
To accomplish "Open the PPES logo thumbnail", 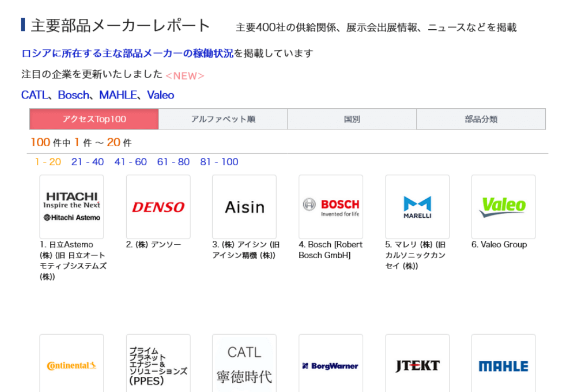I will pyautogui.click(x=158, y=363).
